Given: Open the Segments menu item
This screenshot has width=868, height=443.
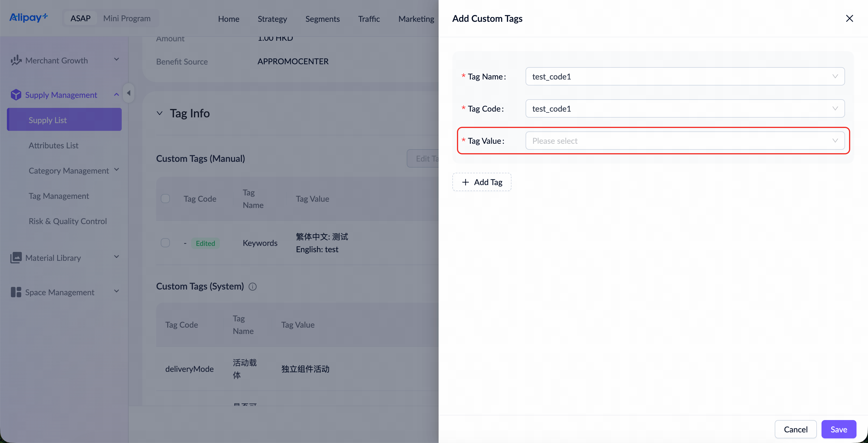Looking at the screenshot, I should pos(322,19).
